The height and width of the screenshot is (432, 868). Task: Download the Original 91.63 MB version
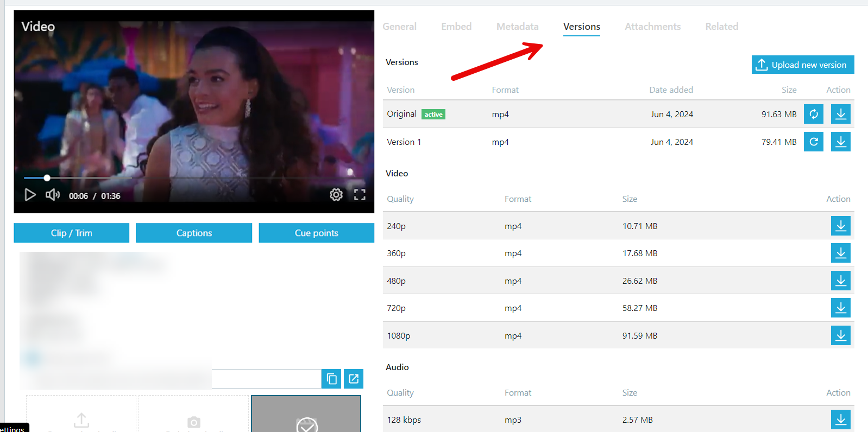841,114
